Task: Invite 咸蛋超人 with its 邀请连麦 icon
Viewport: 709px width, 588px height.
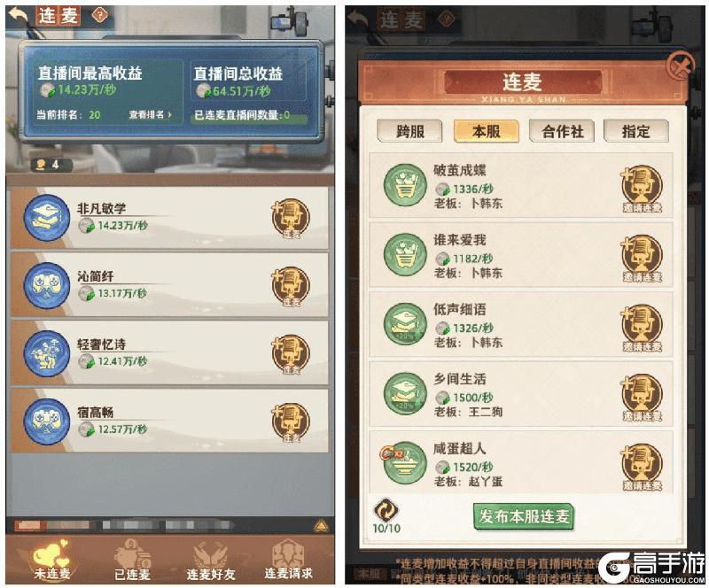Action: click(642, 467)
